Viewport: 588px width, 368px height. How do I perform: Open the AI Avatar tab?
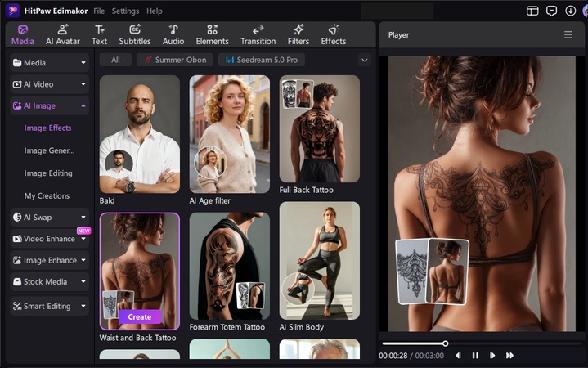pos(63,35)
